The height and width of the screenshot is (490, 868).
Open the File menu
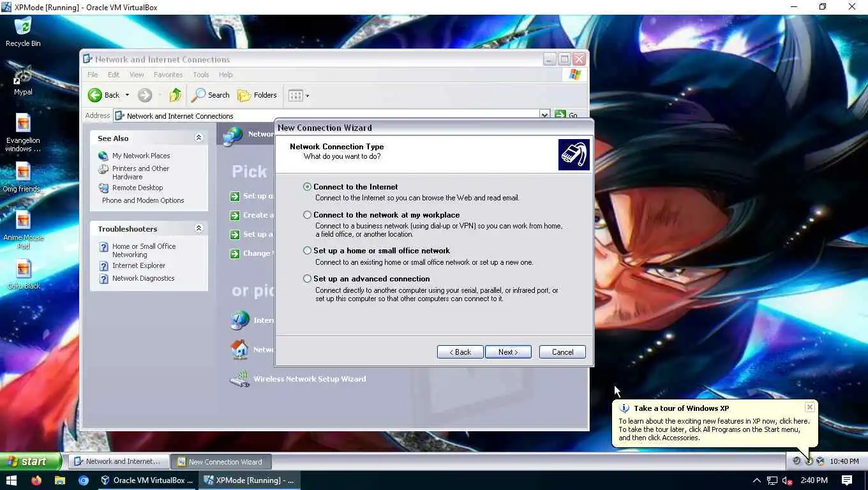click(93, 75)
